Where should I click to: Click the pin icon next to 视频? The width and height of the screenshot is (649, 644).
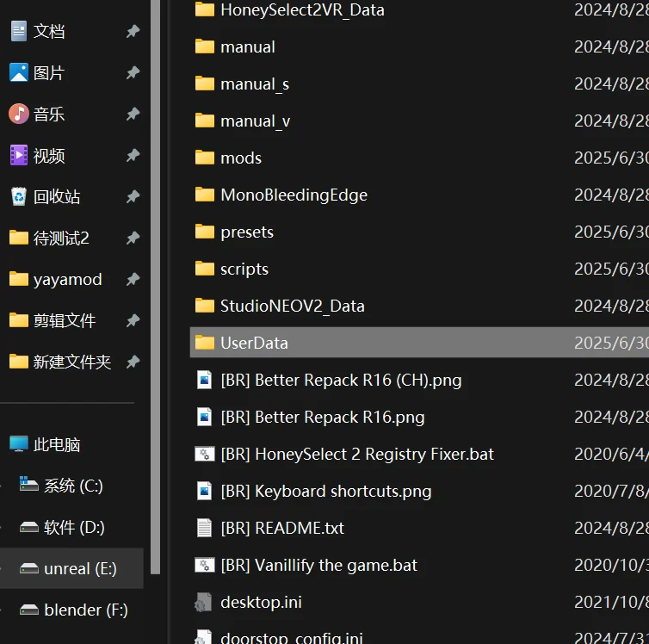click(133, 155)
